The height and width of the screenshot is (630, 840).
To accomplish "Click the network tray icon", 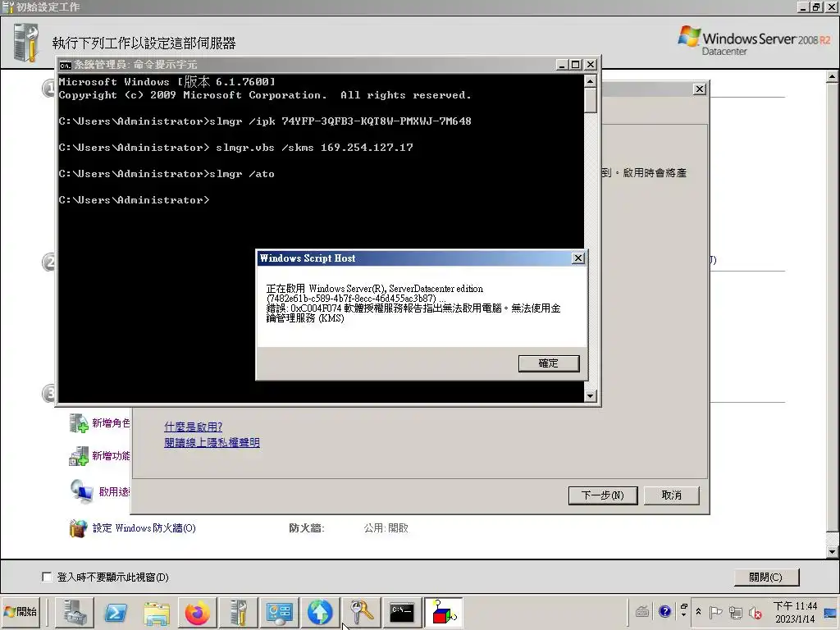I will [736, 612].
